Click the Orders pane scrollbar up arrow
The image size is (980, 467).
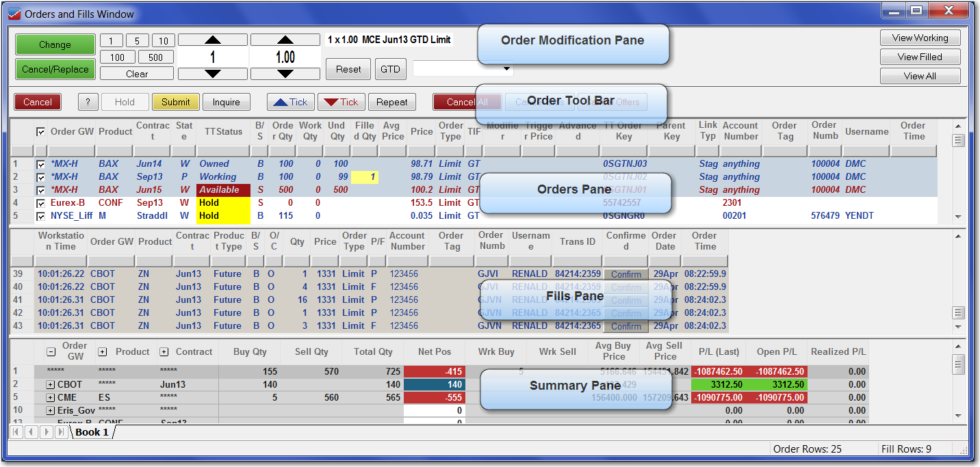tap(958, 126)
